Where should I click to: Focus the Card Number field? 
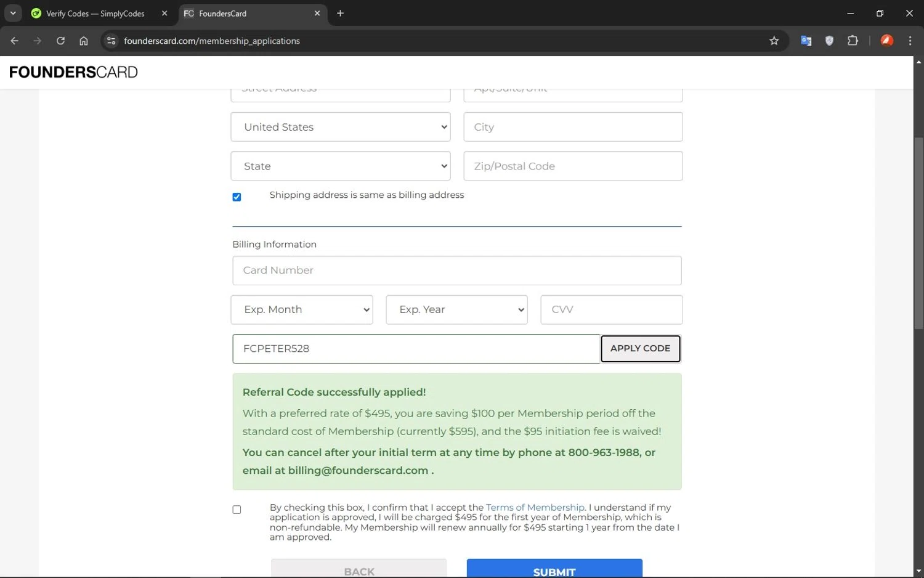pos(457,271)
